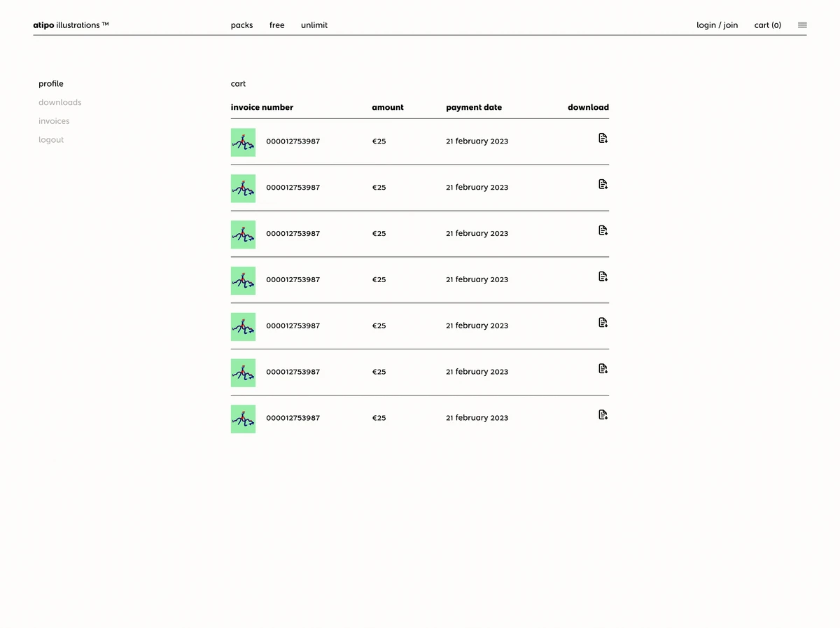Open the downloads section
The height and width of the screenshot is (628, 840).
59,102
